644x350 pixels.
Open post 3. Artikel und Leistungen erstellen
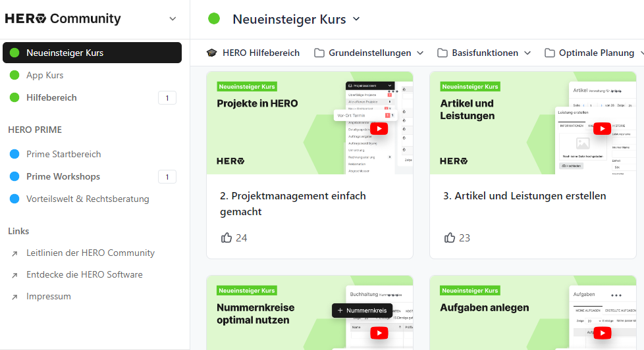point(524,196)
